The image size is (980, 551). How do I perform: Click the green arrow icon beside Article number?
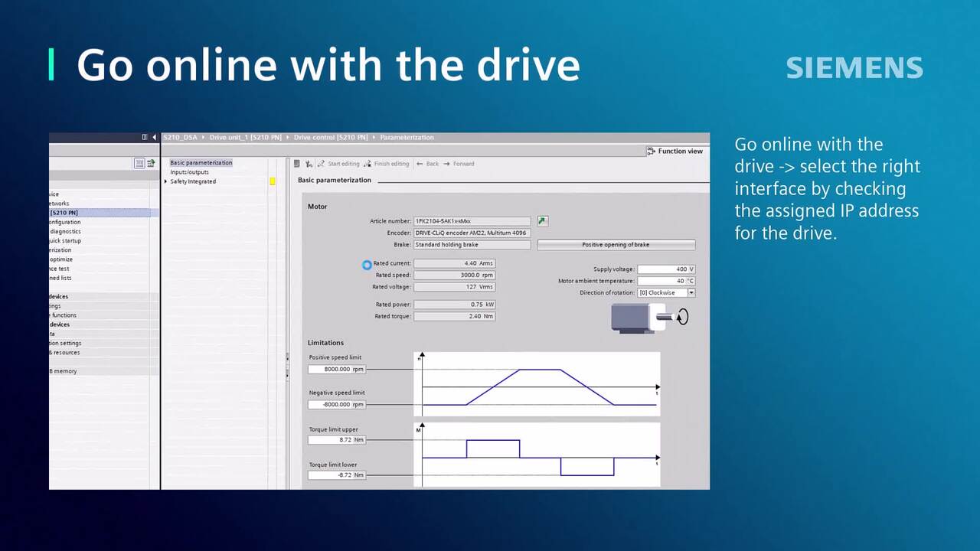click(542, 221)
